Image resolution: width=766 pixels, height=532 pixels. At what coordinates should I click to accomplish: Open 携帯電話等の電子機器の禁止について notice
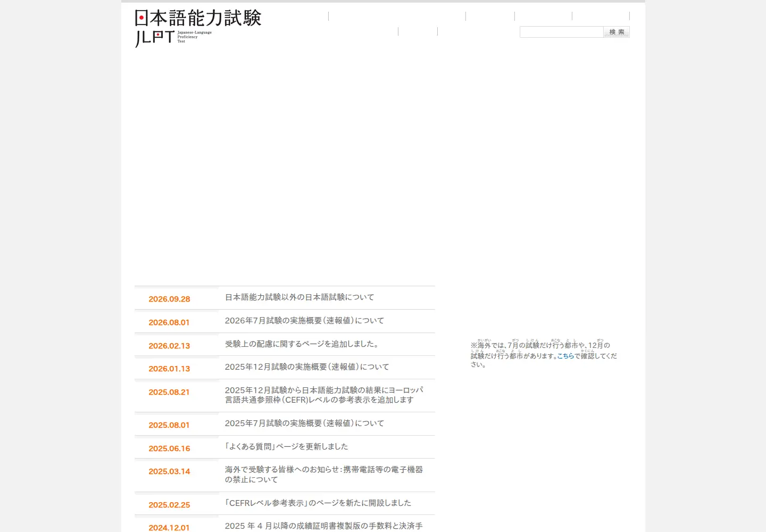point(324,475)
